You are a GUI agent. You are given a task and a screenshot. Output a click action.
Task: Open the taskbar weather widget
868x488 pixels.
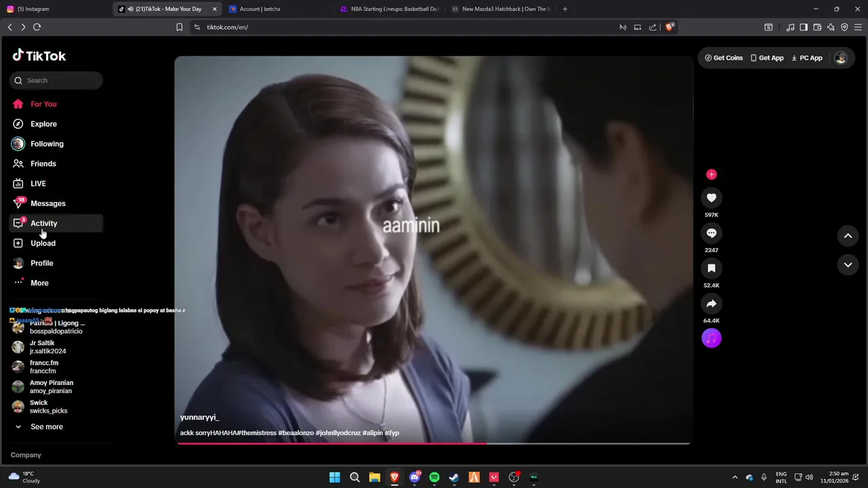tap(24, 477)
